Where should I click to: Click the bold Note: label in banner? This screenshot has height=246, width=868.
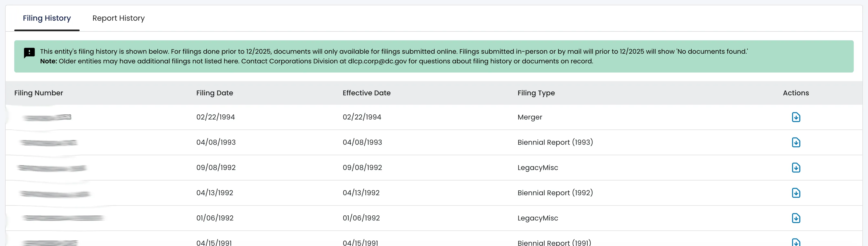click(x=48, y=61)
